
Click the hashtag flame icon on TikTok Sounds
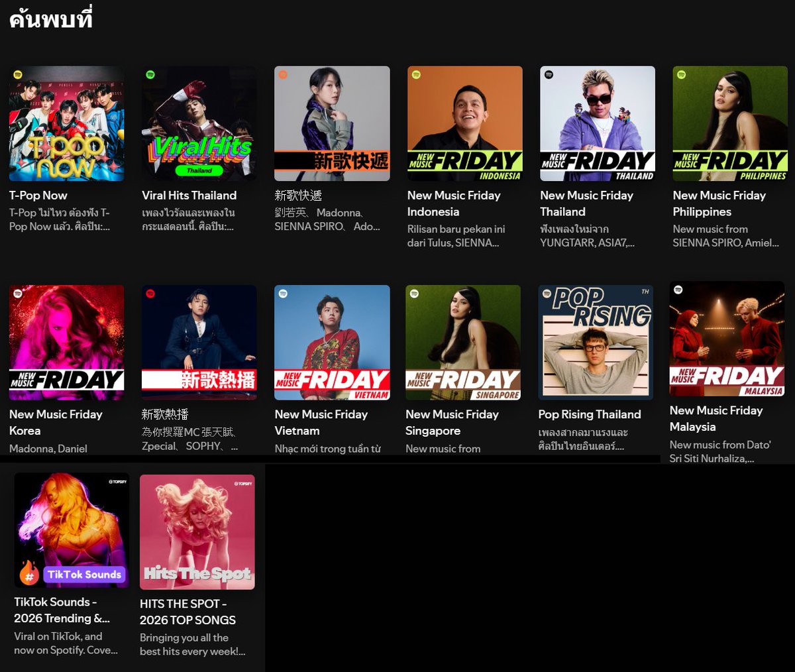point(29,574)
